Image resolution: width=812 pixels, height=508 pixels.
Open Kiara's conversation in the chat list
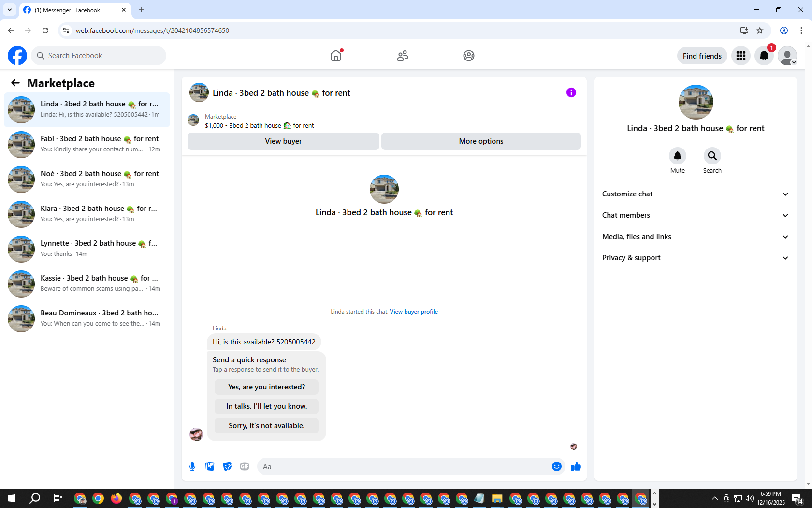click(87, 214)
